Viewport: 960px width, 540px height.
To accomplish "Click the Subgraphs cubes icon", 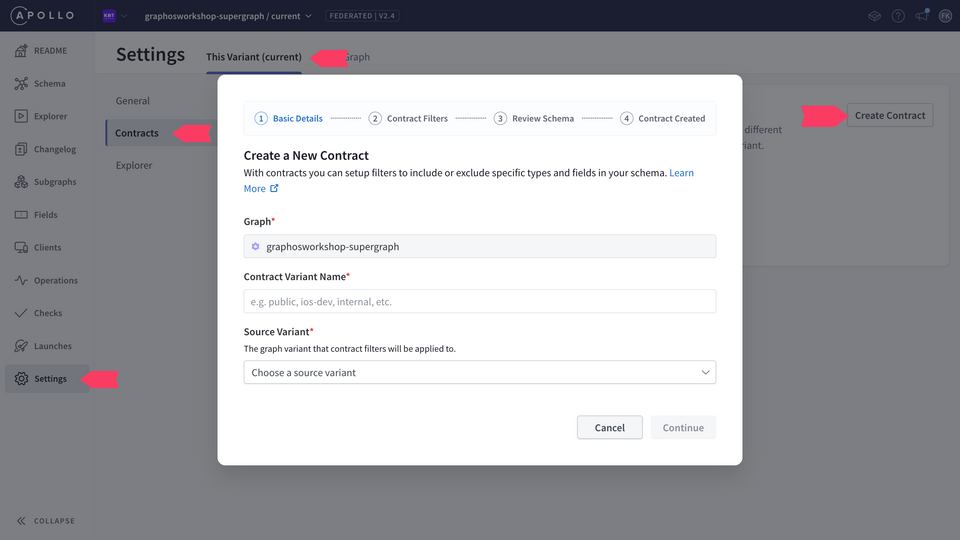I will (21, 182).
